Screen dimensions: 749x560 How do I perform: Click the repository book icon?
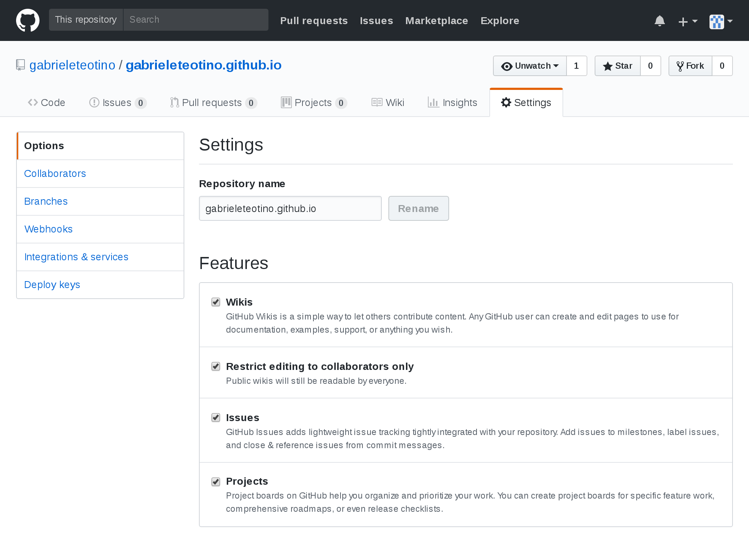tap(20, 65)
